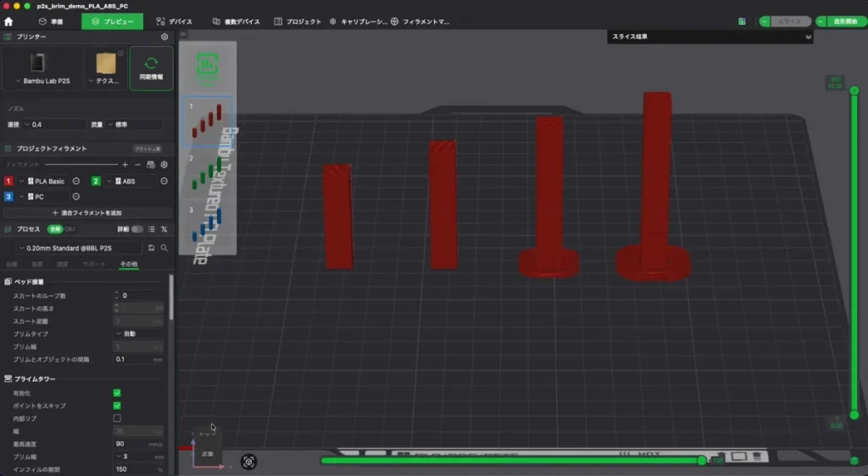Search process settings with magnifier icon
Image resolution: width=868 pixels, height=476 pixels.
point(164,248)
